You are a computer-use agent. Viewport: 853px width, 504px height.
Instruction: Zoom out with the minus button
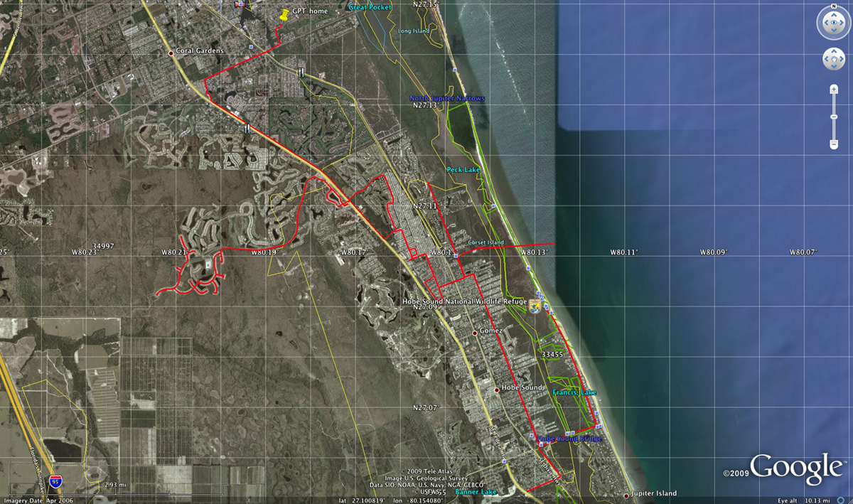pos(834,144)
